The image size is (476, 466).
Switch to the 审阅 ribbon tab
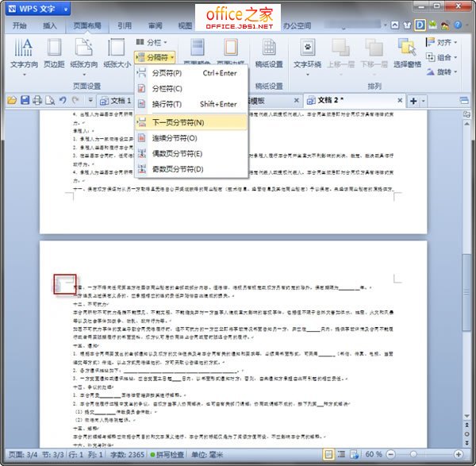(x=155, y=26)
